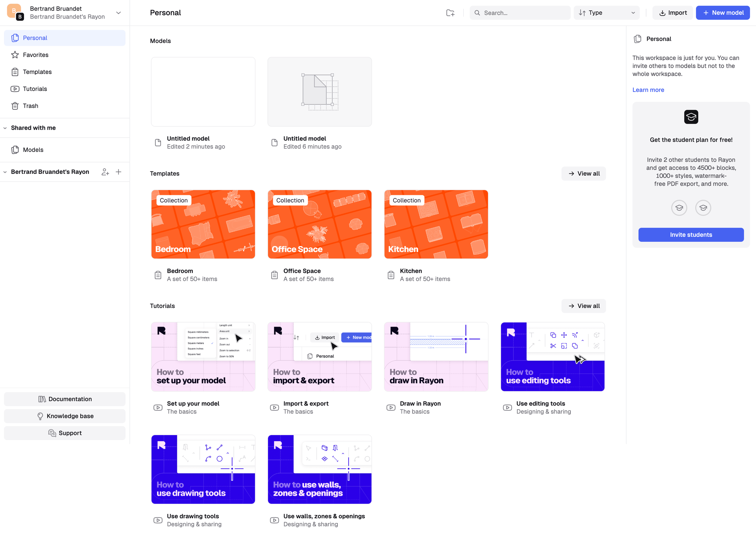Open Trash in the sidebar

pyautogui.click(x=65, y=106)
